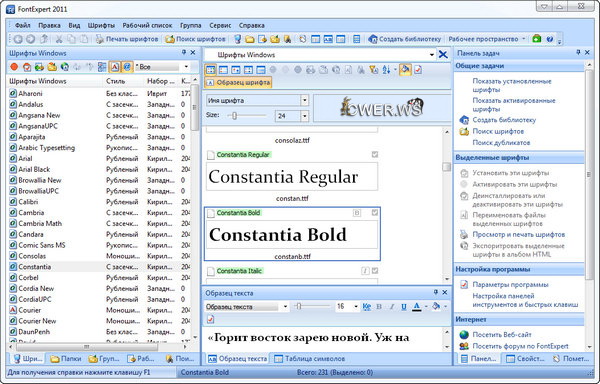Toggle Underline in sample text toolbar

click(404, 307)
